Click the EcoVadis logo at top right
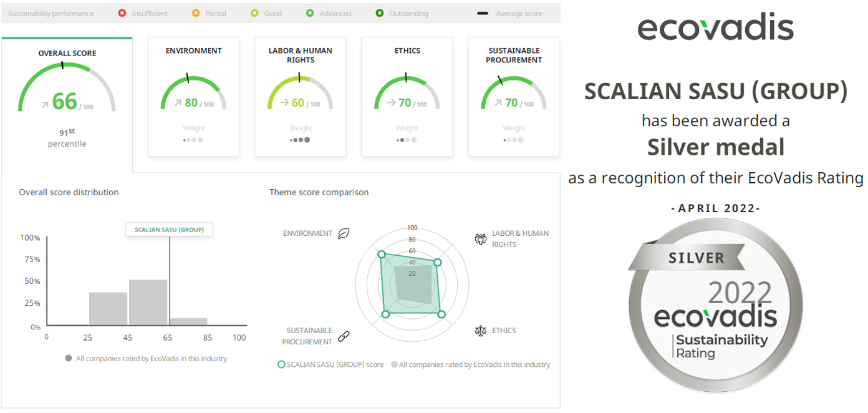This screenshot has width=868, height=413. point(715,28)
